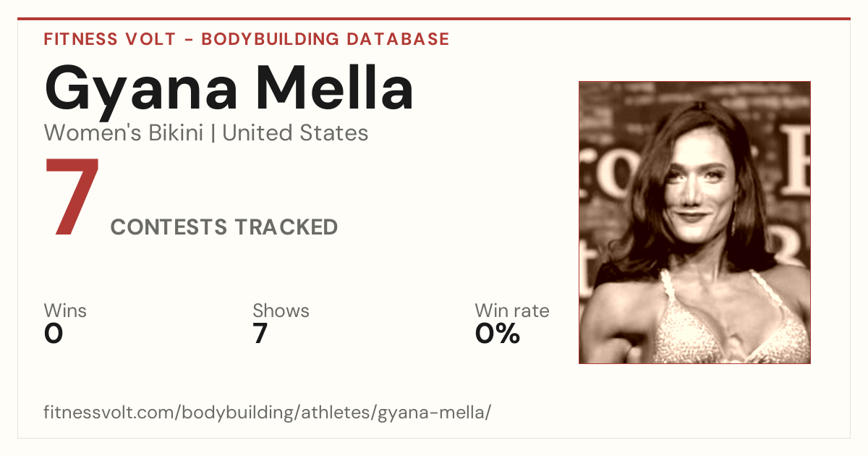The height and width of the screenshot is (456, 868).
Task: Select the United States country text
Action: click(295, 133)
